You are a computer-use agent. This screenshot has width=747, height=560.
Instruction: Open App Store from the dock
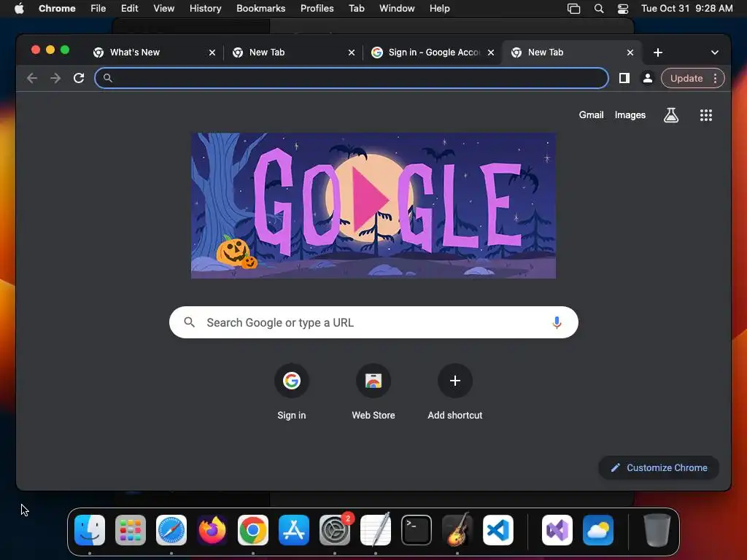pyautogui.click(x=294, y=530)
